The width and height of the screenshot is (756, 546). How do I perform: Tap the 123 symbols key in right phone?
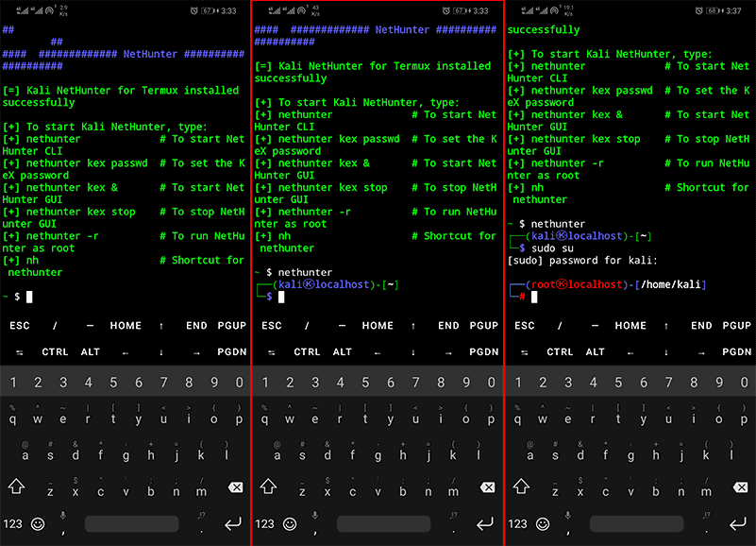[x=517, y=523]
